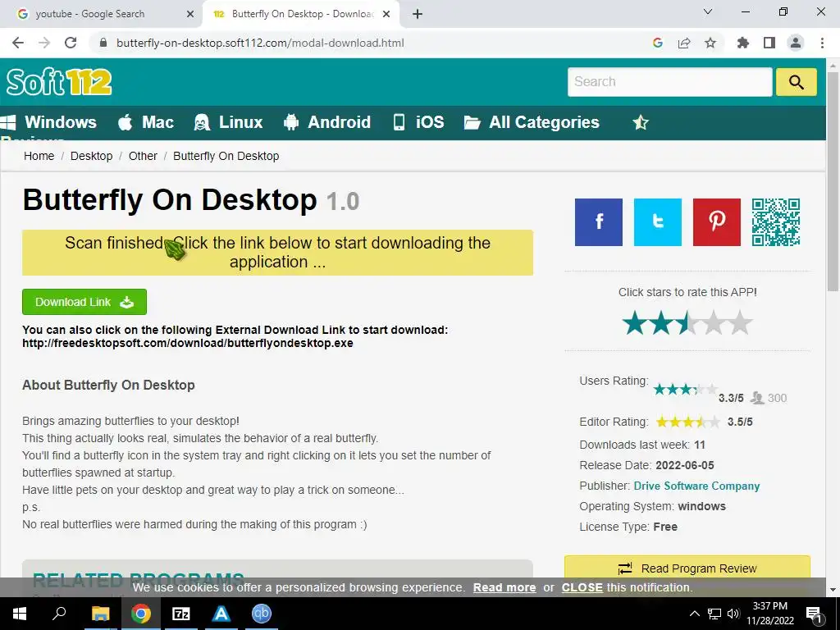Open Chrome extensions puzzle icon
Screen dimensions: 840x630
[742, 43]
